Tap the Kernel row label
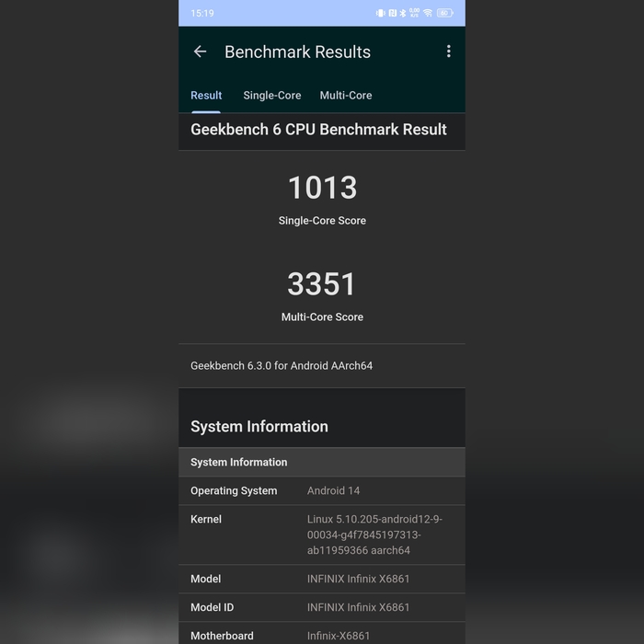The image size is (644, 644). [x=206, y=519]
